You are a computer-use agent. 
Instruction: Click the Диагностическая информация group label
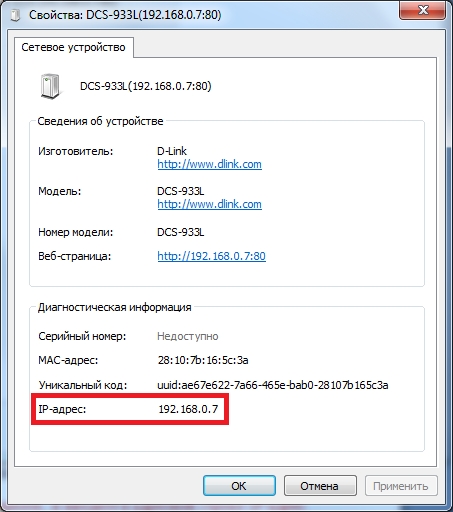[115, 307]
